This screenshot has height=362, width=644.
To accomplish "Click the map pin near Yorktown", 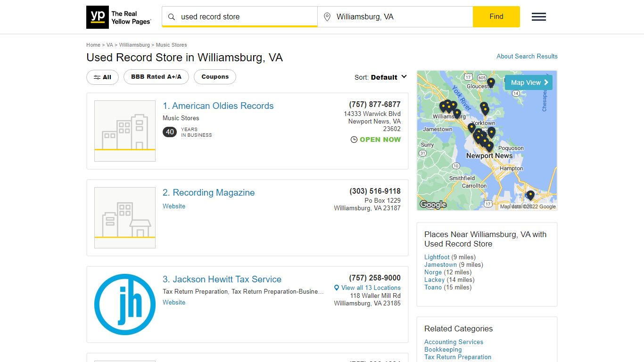I will pyautogui.click(x=471, y=128).
